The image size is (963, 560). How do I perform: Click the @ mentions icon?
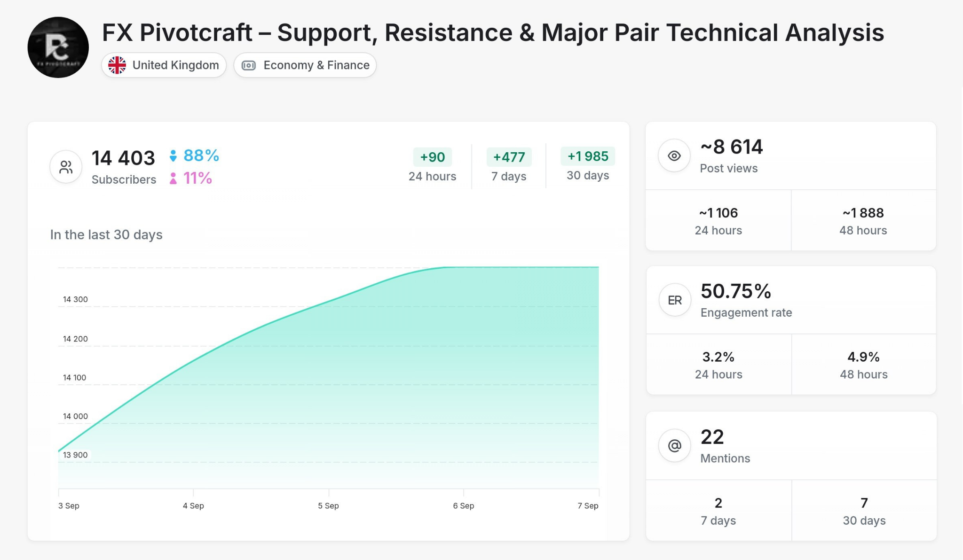(x=675, y=445)
